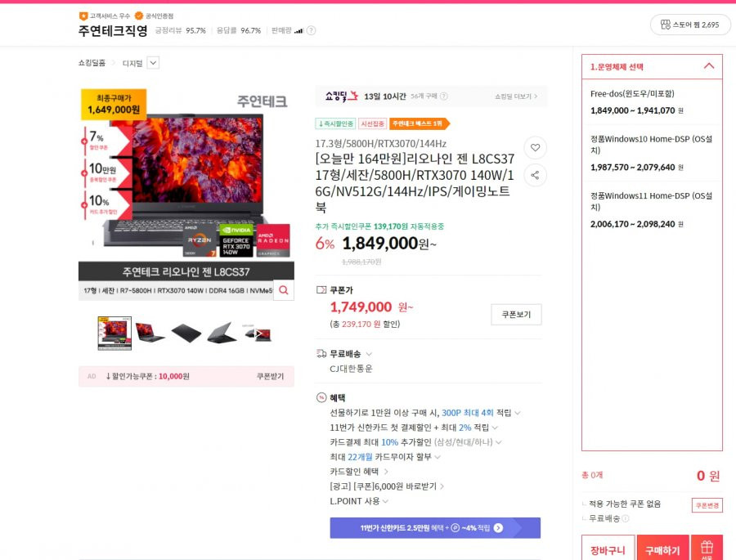Click the heart wishlist icon
Viewport: 736px width, 560px height.
tap(535, 147)
